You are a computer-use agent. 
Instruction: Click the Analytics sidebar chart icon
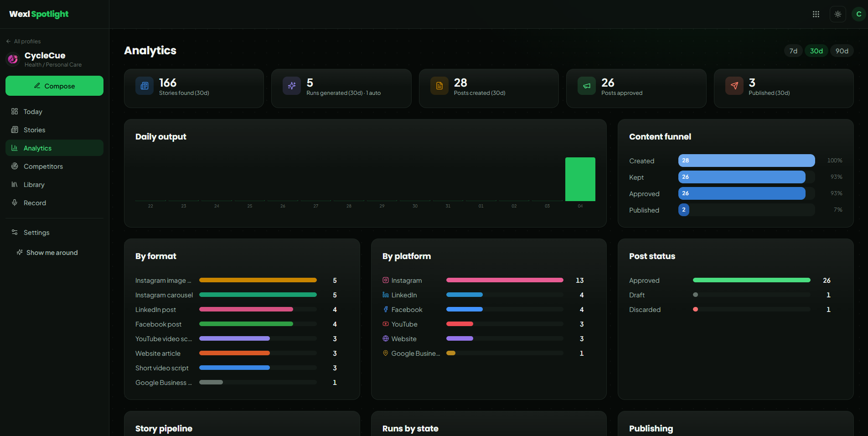15,148
